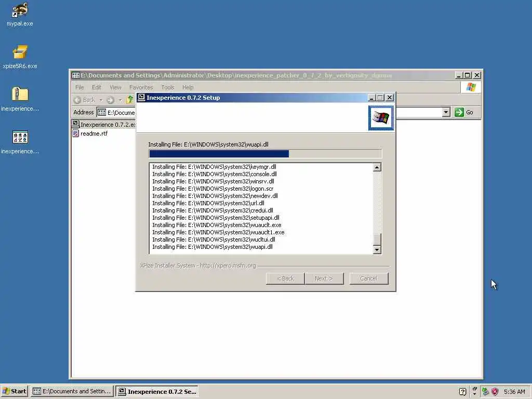Click the log line for winsrv.dll
532x399 pixels.
coord(213,181)
